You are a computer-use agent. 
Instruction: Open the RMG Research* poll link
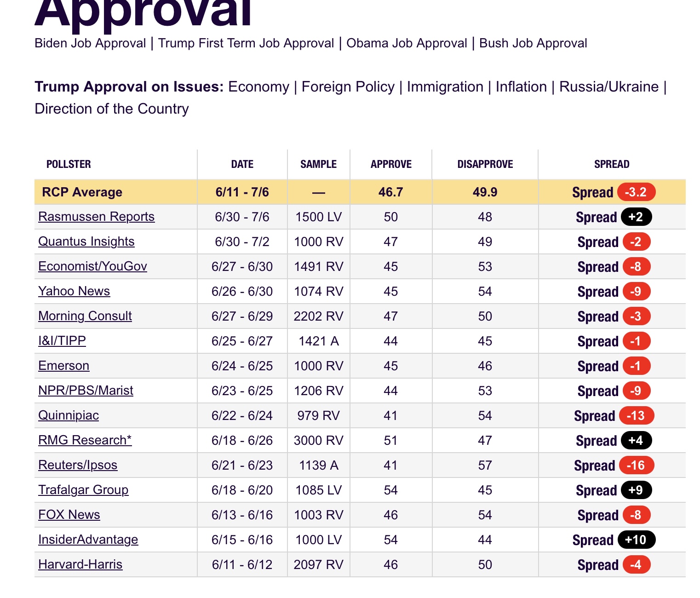(85, 440)
